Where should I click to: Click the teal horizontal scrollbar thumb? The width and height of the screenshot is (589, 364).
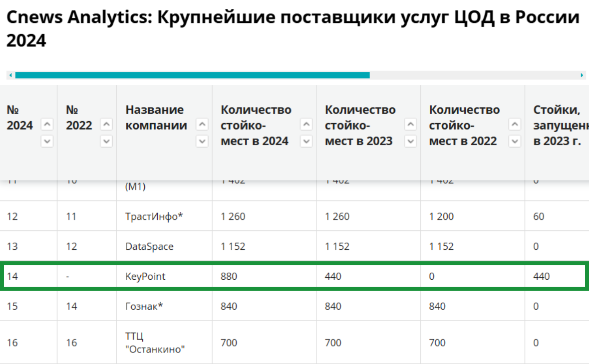coord(192,75)
